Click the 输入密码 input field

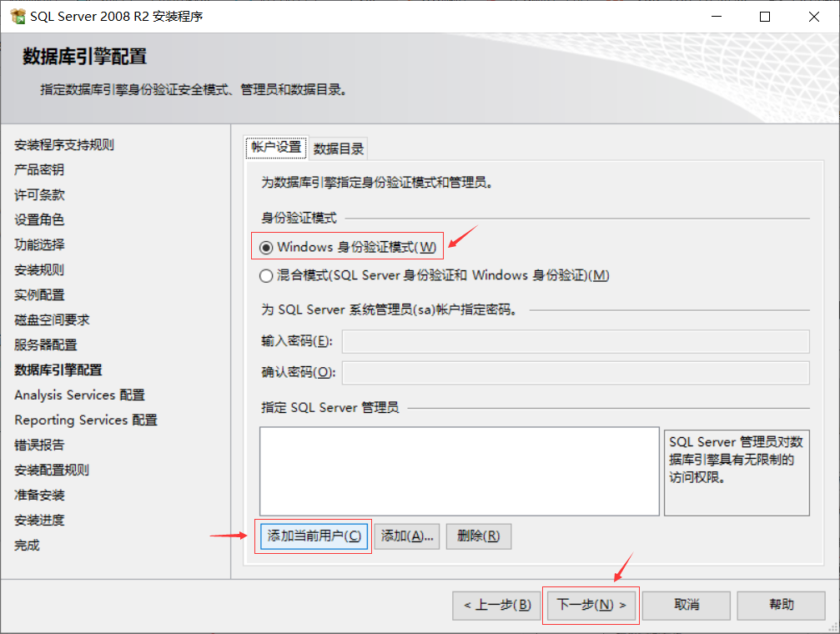pyautogui.click(x=576, y=342)
